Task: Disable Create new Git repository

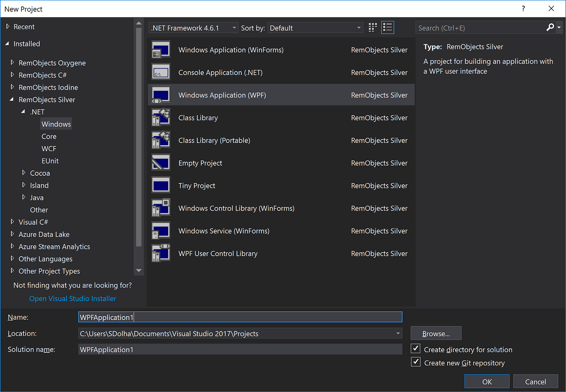Action: click(x=415, y=362)
